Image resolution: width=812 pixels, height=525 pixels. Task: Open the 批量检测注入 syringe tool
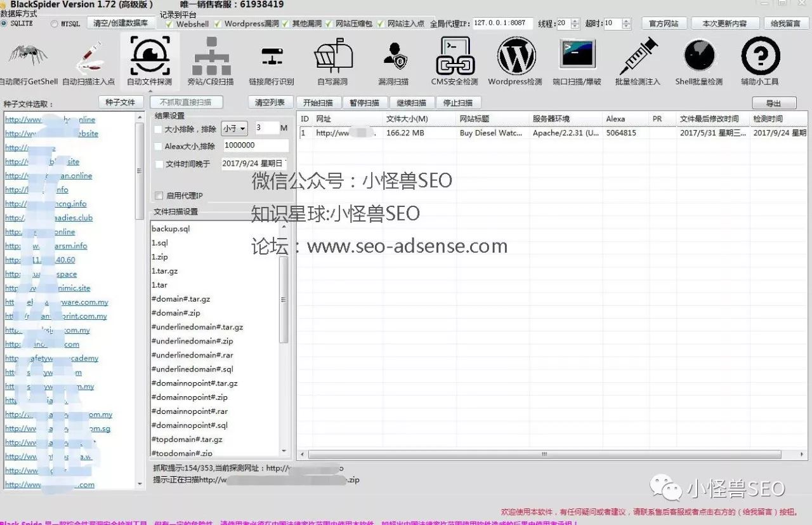coord(638,62)
